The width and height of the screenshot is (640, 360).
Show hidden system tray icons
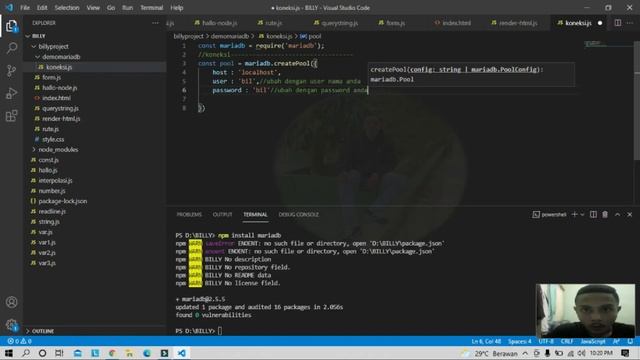[525, 353]
